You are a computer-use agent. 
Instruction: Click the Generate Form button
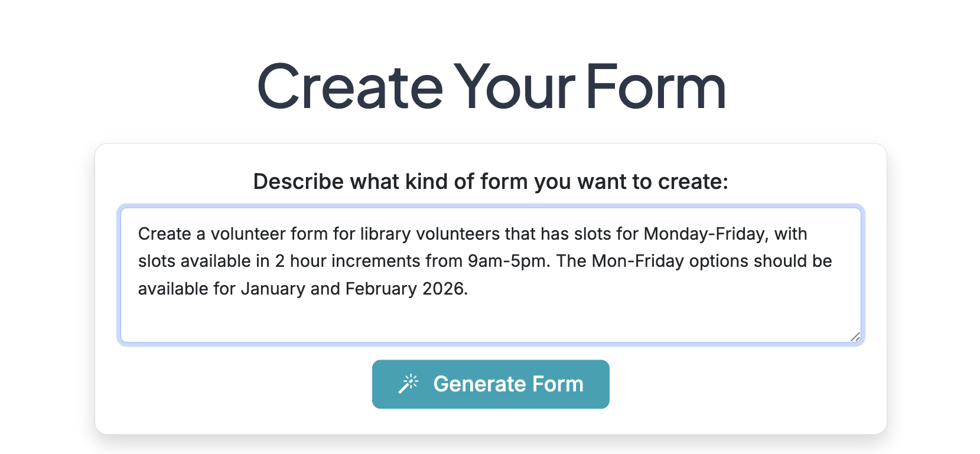[x=490, y=384]
